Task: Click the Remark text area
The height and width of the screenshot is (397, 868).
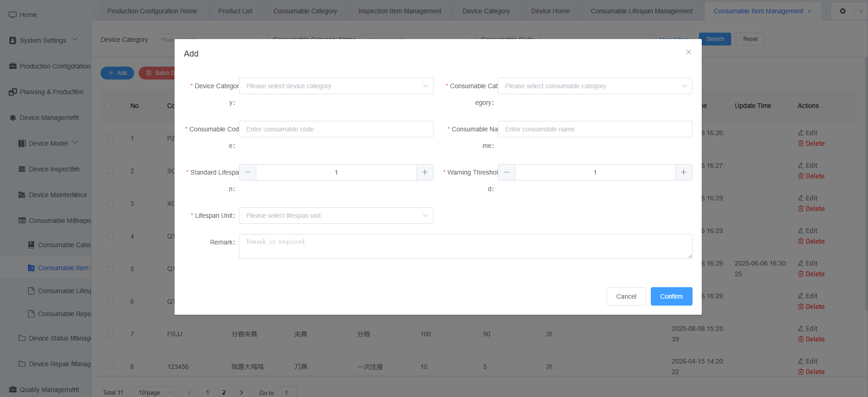Action: (466, 246)
